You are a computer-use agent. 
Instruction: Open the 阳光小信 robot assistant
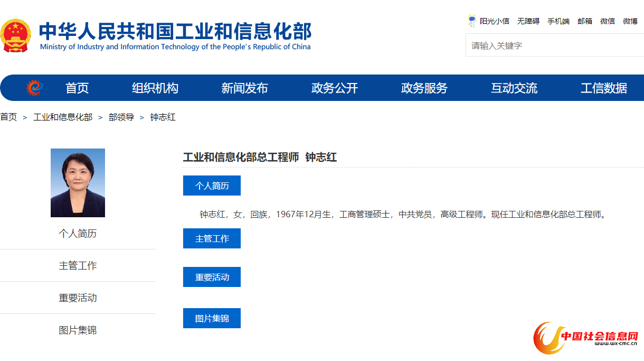(489, 21)
